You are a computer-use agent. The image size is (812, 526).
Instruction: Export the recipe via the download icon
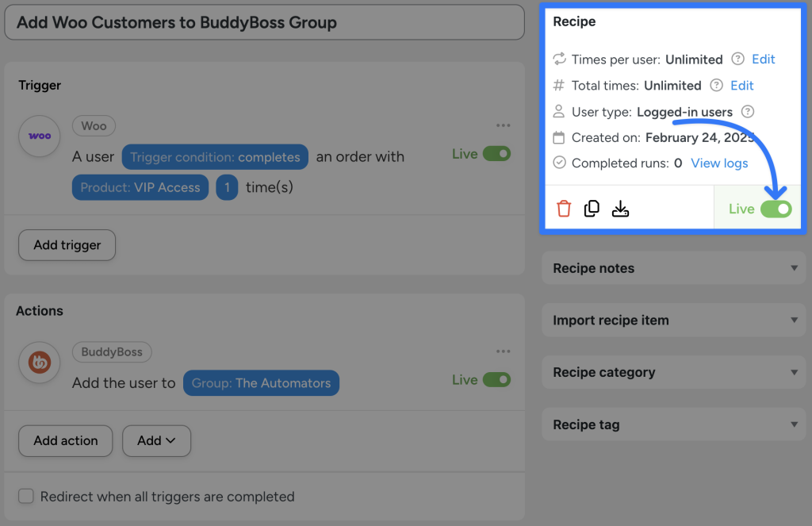point(621,208)
